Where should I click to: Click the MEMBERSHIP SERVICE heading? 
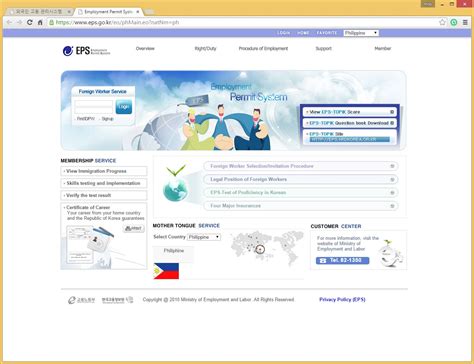[88, 161]
